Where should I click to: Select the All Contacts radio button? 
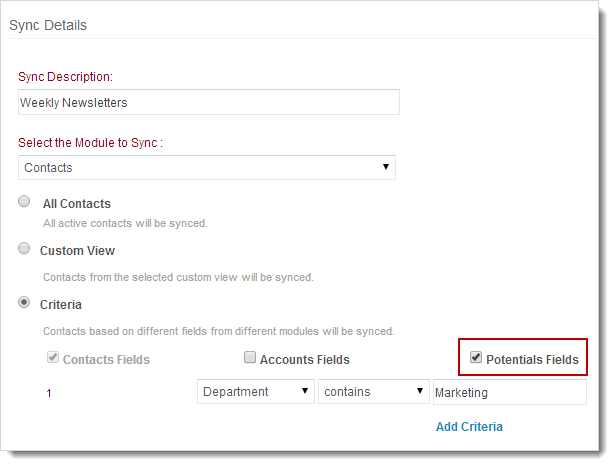pyautogui.click(x=24, y=202)
